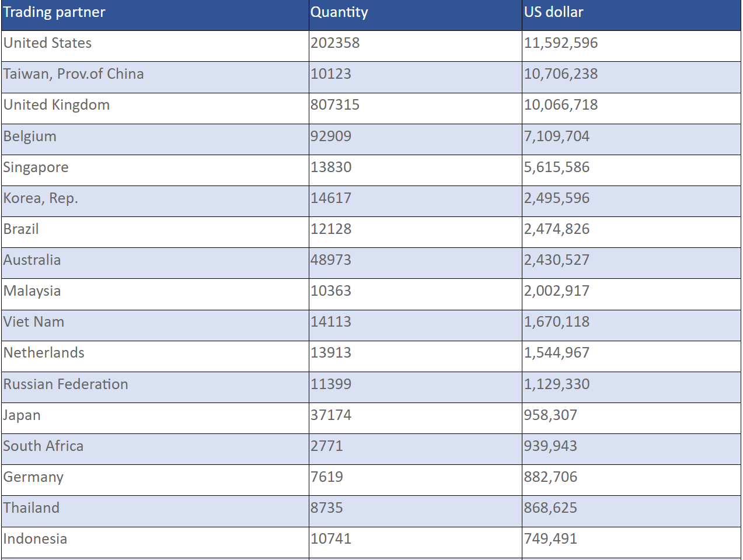Click Japan's US dollar value 958,307
The image size is (743, 560).
pos(550,415)
